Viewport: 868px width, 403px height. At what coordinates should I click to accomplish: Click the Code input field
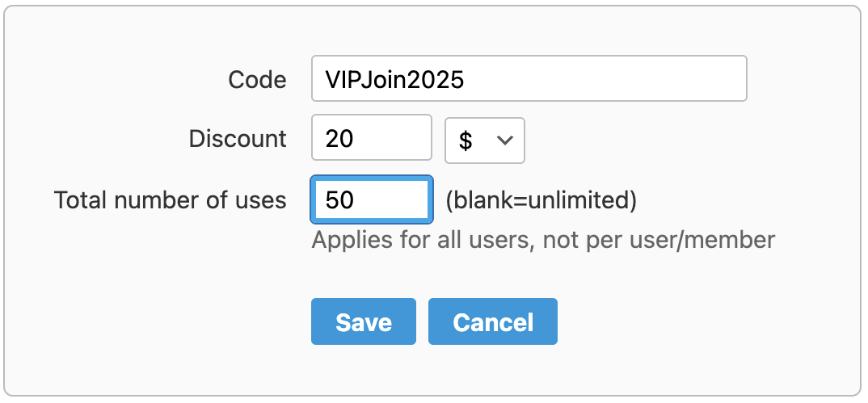(x=529, y=78)
